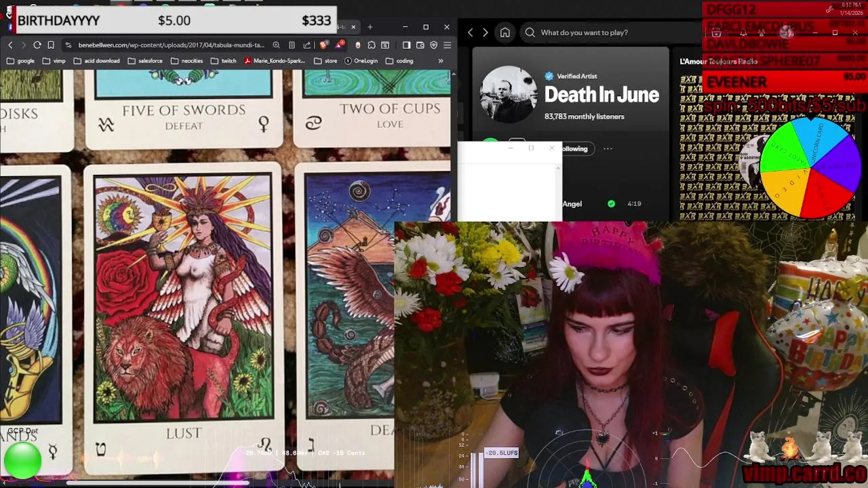Open the Brave Shields lion icon
This screenshot has height=488, width=868.
point(323,45)
